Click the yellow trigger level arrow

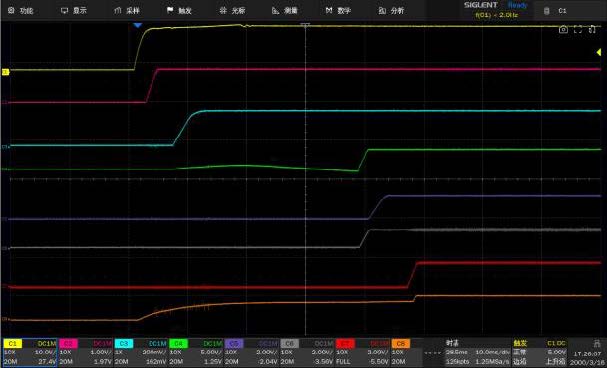tap(598, 52)
